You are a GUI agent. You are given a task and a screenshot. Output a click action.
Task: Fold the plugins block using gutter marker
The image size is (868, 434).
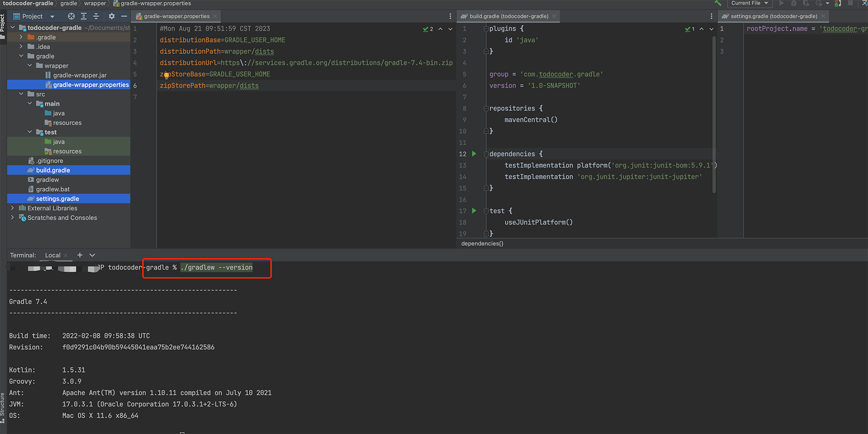(x=486, y=29)
